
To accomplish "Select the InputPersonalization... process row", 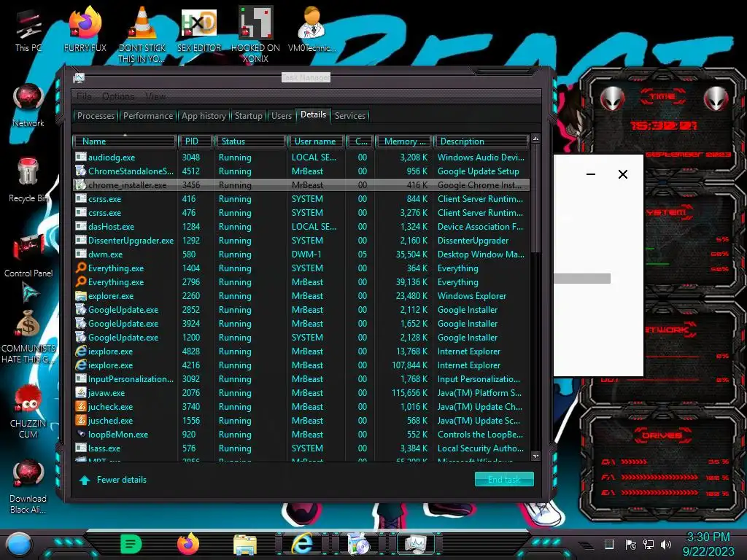I will coord(301,379).
